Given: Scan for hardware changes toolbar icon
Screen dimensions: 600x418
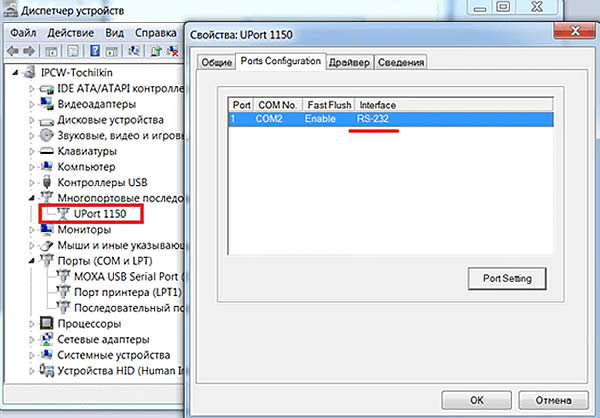Looking at the screenshot, I should pyautogui.click(x=134, y=51).
